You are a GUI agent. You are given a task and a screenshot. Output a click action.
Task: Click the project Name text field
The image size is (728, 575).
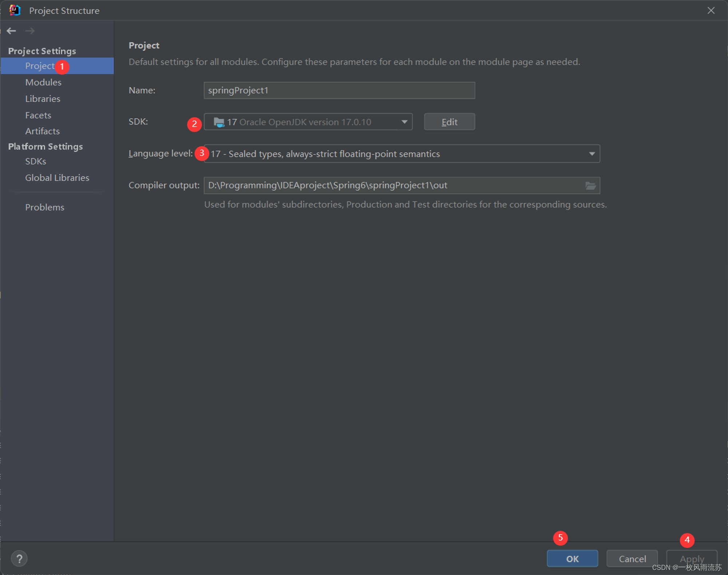(x=339, y=90)
